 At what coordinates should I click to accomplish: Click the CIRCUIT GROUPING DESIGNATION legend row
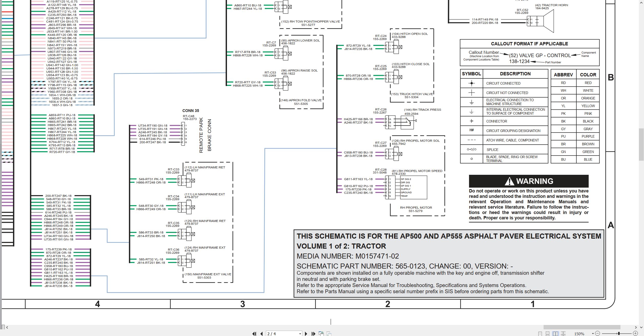504,130
